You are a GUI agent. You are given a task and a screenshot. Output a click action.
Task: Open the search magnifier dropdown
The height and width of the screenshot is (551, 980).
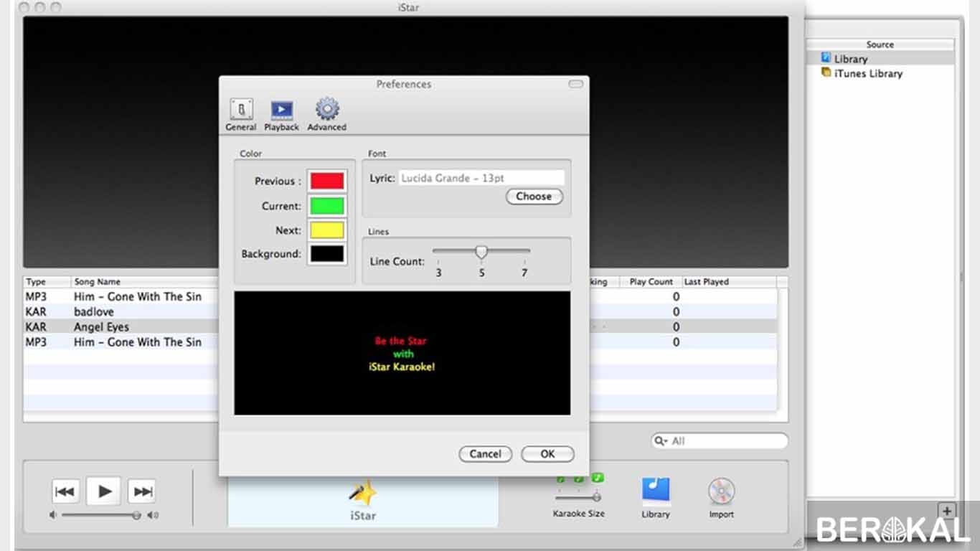pyautogui.click(x=659, y=441)
